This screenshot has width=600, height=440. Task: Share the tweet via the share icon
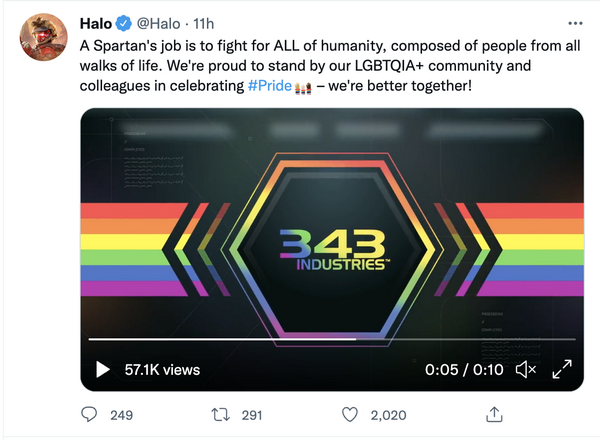[x=494, y=414]
